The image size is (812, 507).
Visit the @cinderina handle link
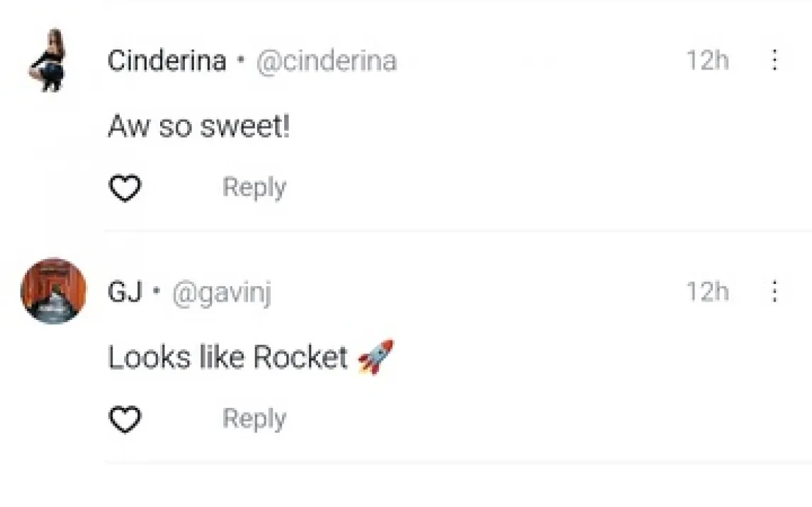coord(326,61)
